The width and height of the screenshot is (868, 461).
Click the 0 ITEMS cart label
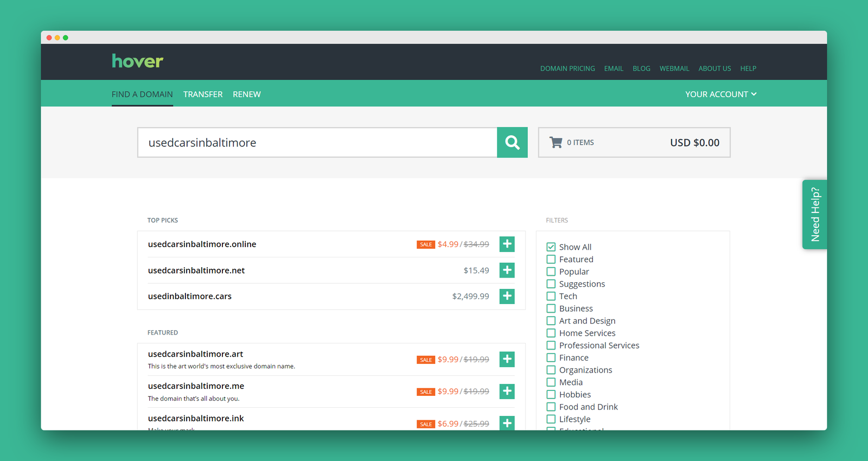click(x=580, y=142)
